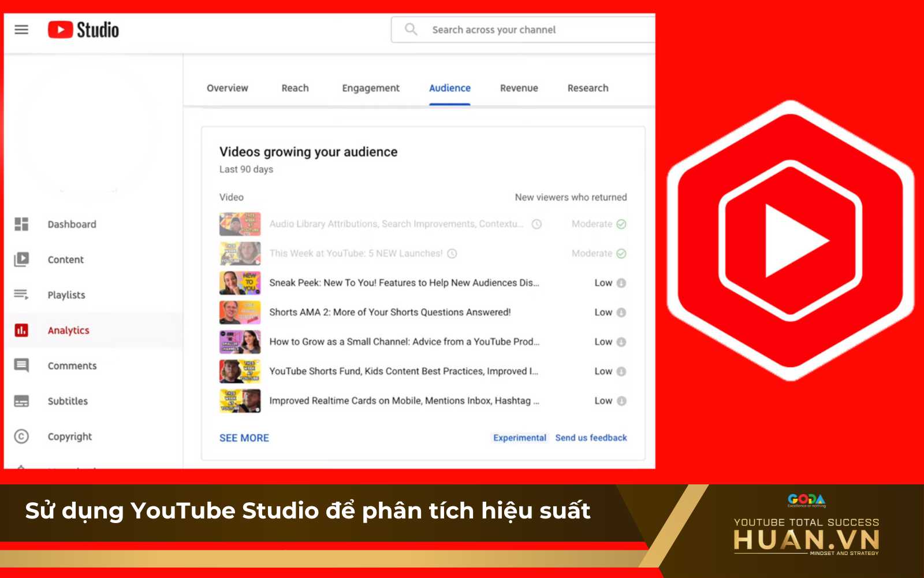
Task: Click Low indicator icon on Sneak Peek row
Action: tap(621, 283)
